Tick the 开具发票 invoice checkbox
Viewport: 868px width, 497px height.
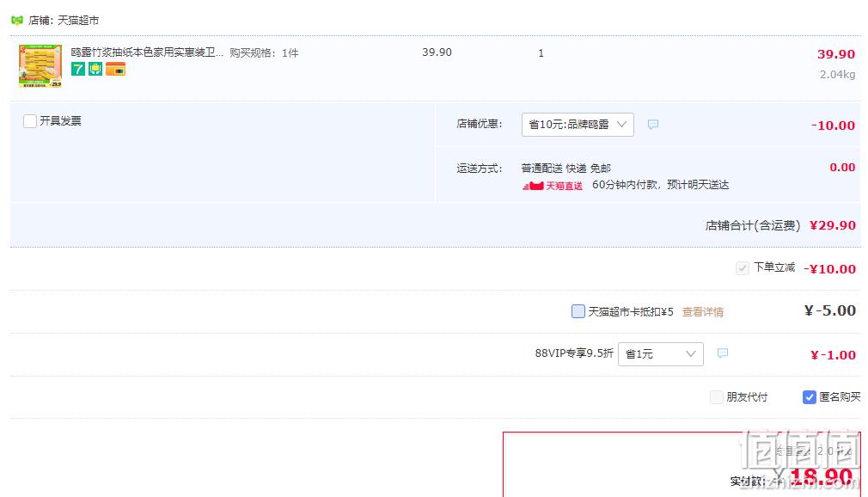pos(30,120)
